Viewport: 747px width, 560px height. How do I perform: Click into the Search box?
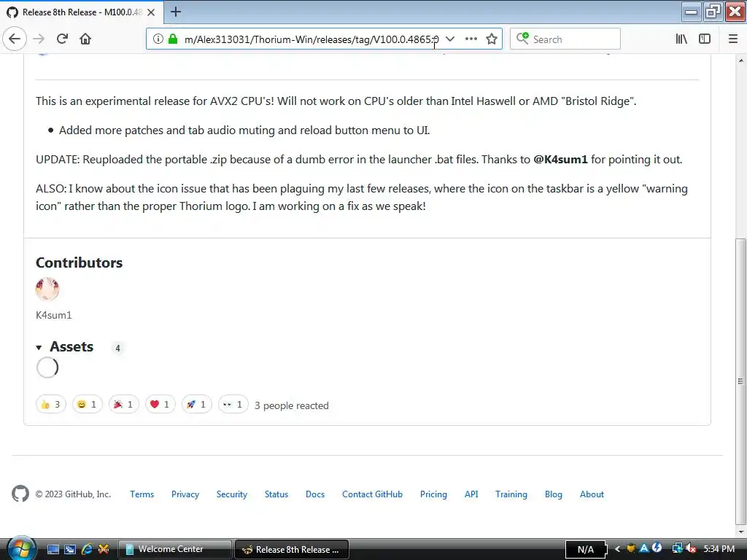click(565, 39)
